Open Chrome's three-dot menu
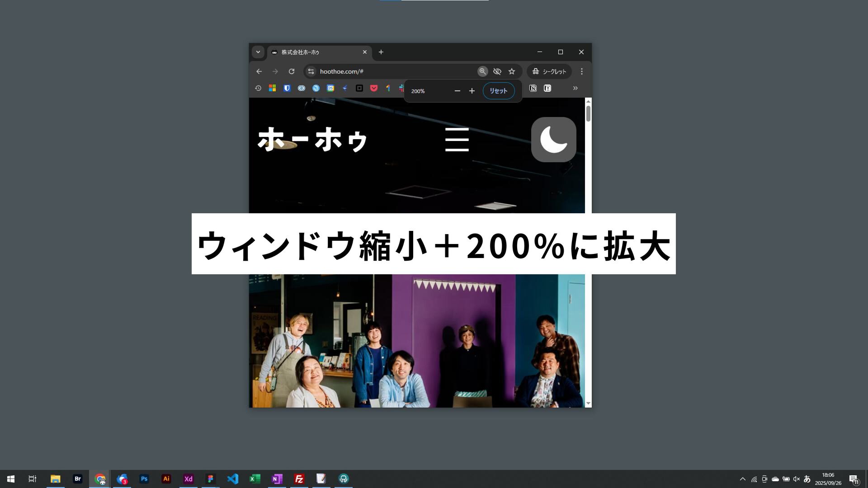Screen dimensions: 868x488 [x=582, y=71]
